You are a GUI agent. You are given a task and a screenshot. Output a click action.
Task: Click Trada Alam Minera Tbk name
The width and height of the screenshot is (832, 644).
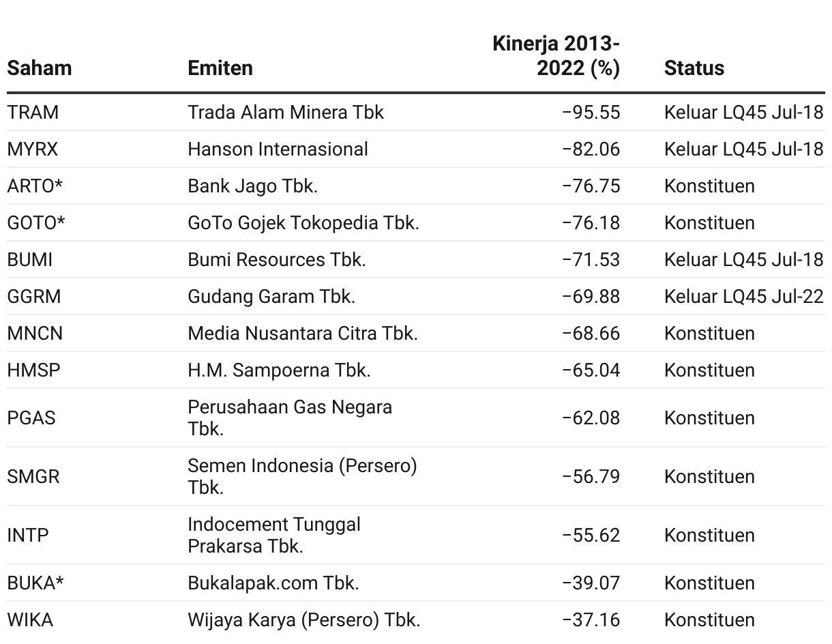point(286,112)
